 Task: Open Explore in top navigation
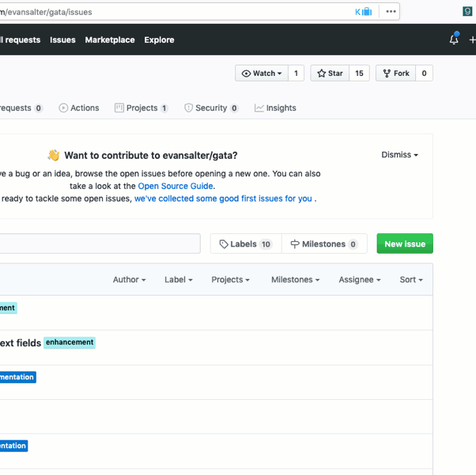(x=159, y=40)
